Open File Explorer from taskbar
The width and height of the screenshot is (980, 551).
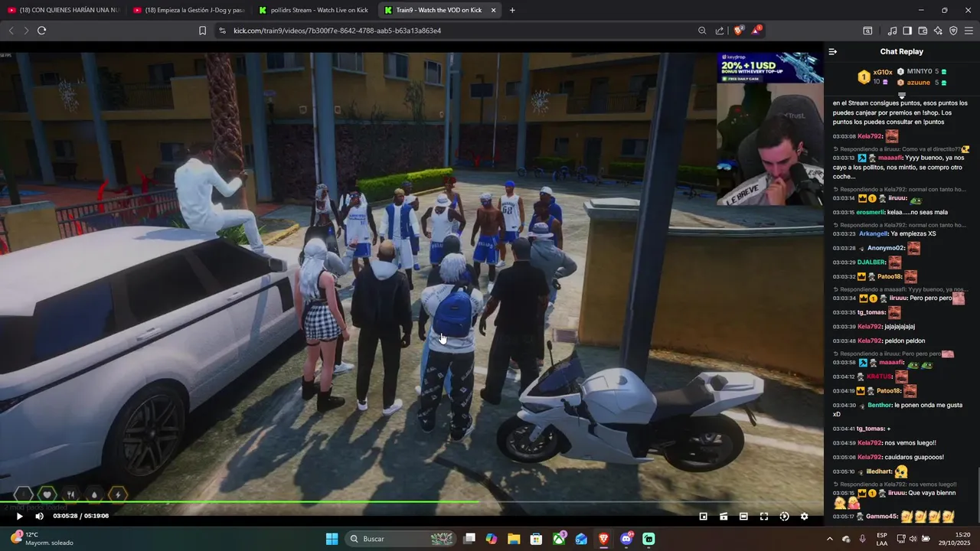[514, 539]
